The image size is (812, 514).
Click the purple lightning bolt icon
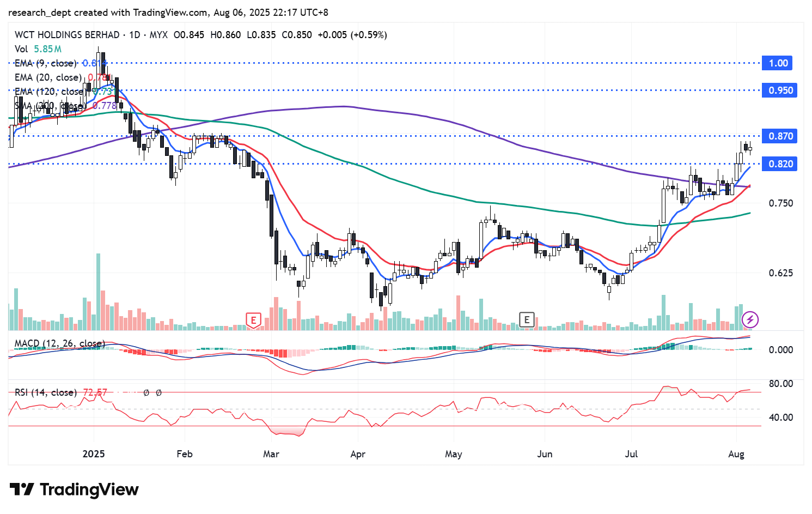[x=750, y=319]
